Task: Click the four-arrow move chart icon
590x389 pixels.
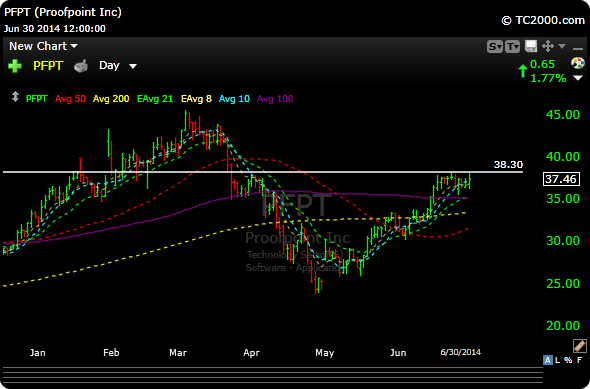Action: pos(547,46)
